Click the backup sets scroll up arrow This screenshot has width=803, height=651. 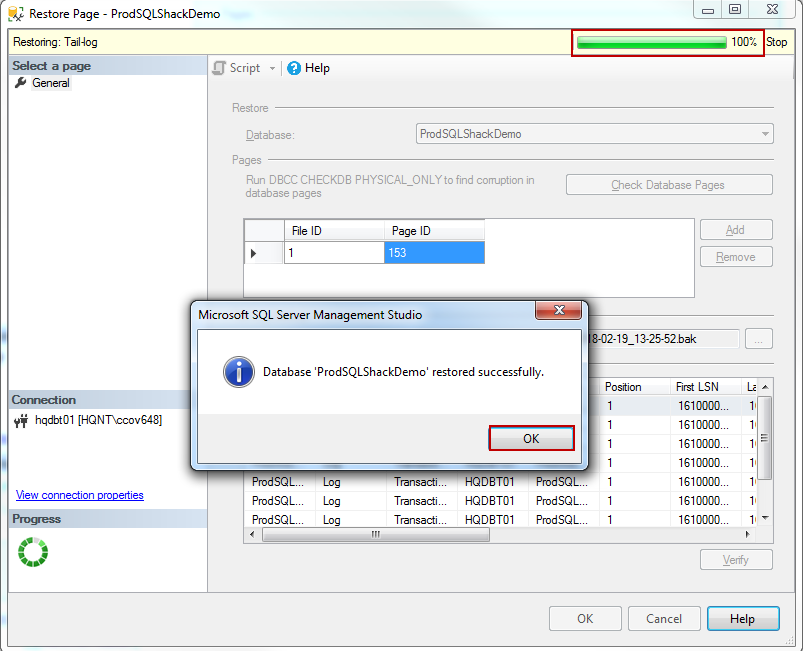tap(765, 387)
